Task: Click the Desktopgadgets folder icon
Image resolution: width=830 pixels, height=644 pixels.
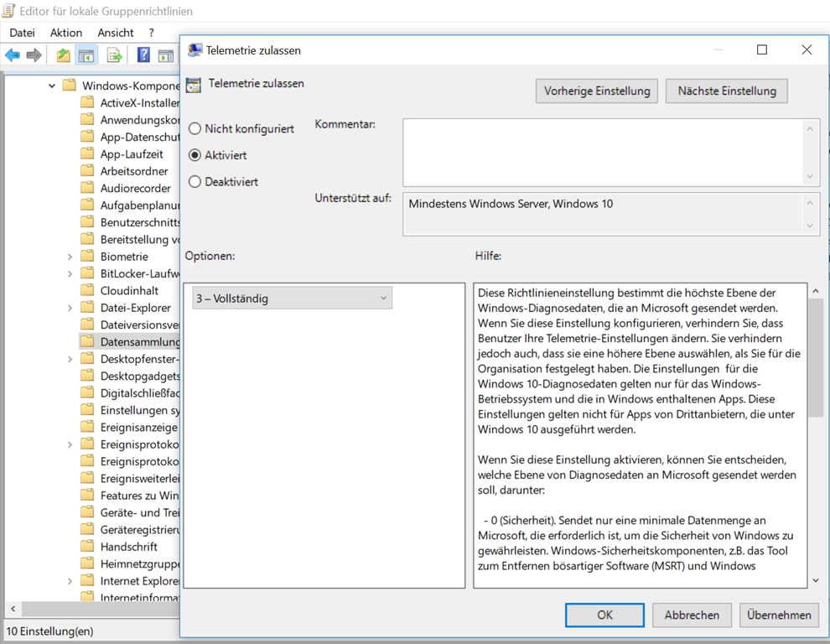Action: [87, 376]
